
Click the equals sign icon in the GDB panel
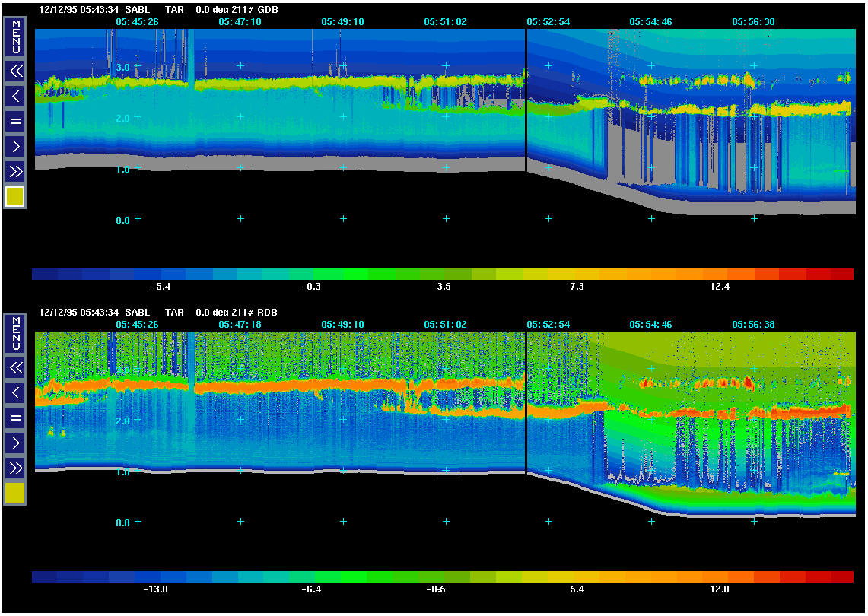pos(15,121)
